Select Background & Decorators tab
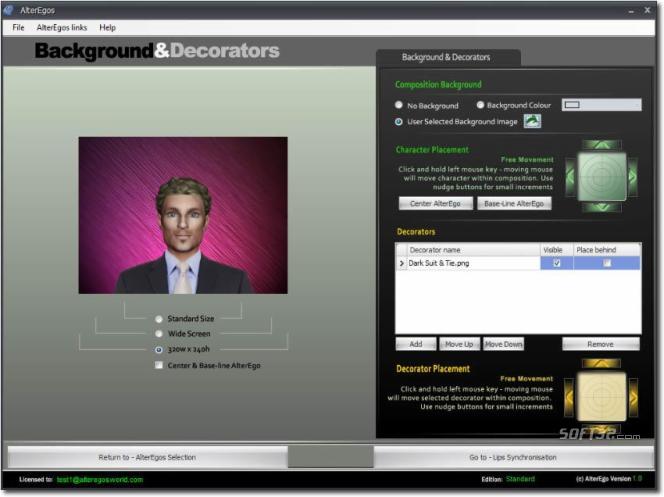664x497 pixels. click(448, 57)
